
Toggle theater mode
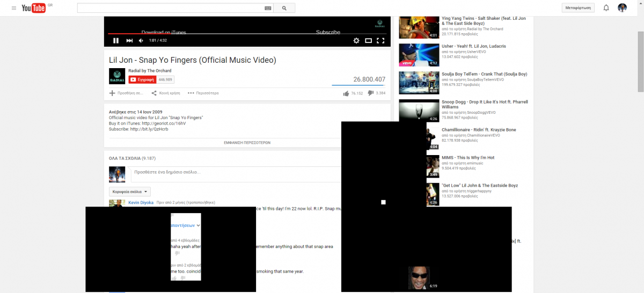pos(368,40)
